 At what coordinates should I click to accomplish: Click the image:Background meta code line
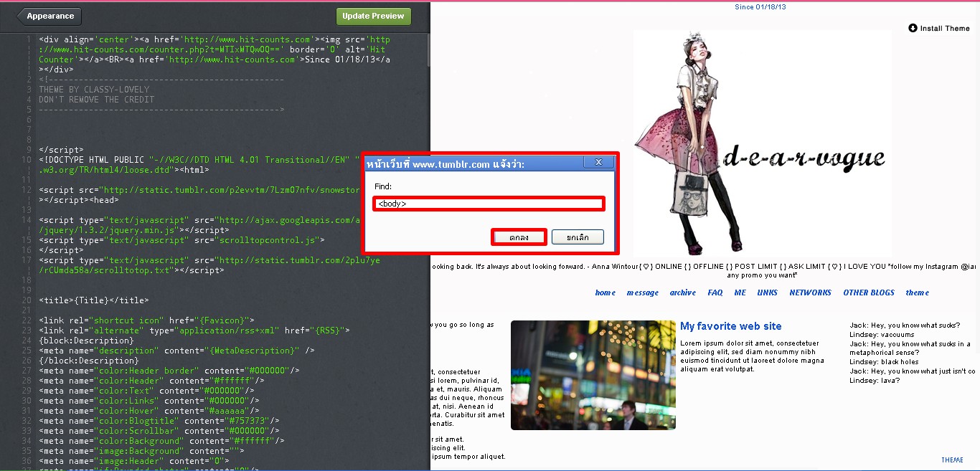click(141, 451)
